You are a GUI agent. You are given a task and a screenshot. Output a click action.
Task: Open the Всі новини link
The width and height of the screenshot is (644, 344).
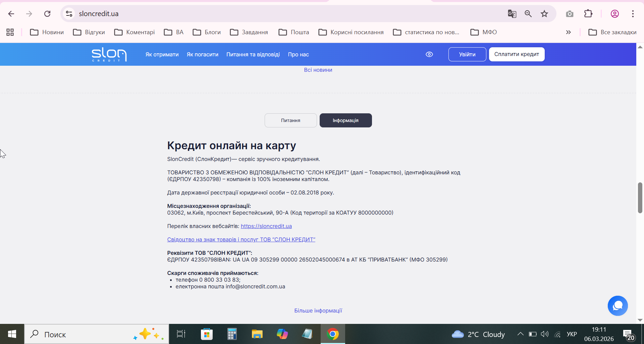tap(318, 70)
